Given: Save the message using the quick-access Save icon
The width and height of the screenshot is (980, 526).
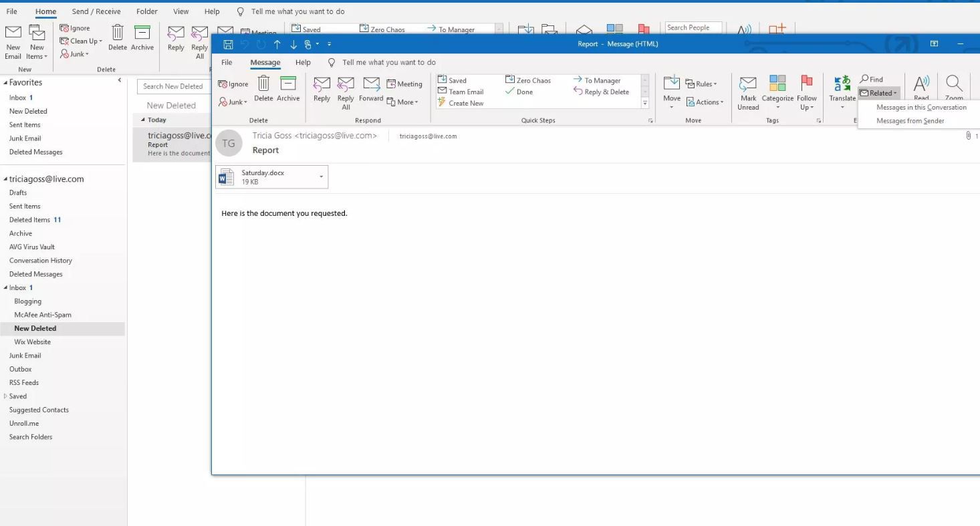Looking at the screenshot, I should tap(228, 45).
